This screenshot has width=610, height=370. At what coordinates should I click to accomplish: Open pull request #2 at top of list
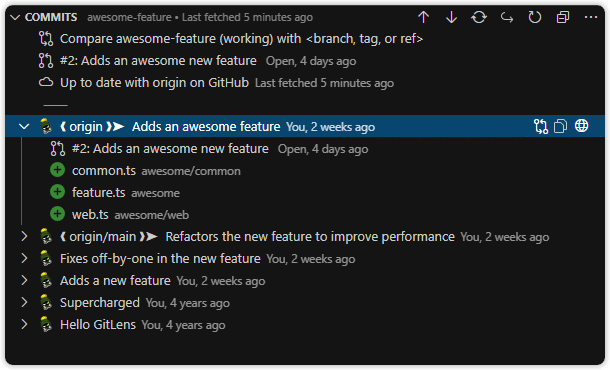tap(305, 61)
